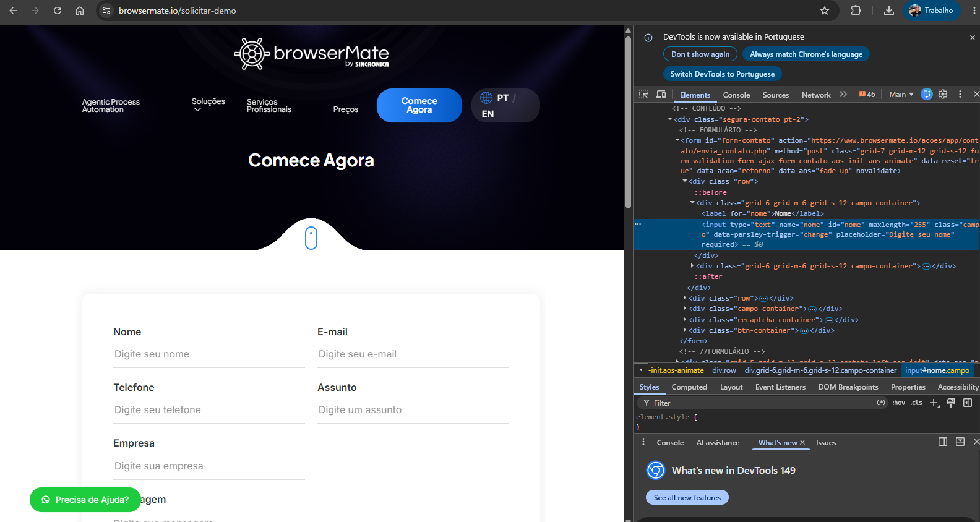The height and width of the screenshot is (522, 980).
Task: Switch to the Elements tab
Action: [695, 95]
